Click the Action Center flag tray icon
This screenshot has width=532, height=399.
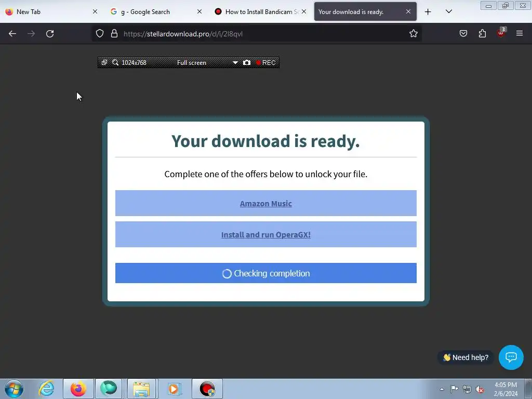[x=454, y=389]
